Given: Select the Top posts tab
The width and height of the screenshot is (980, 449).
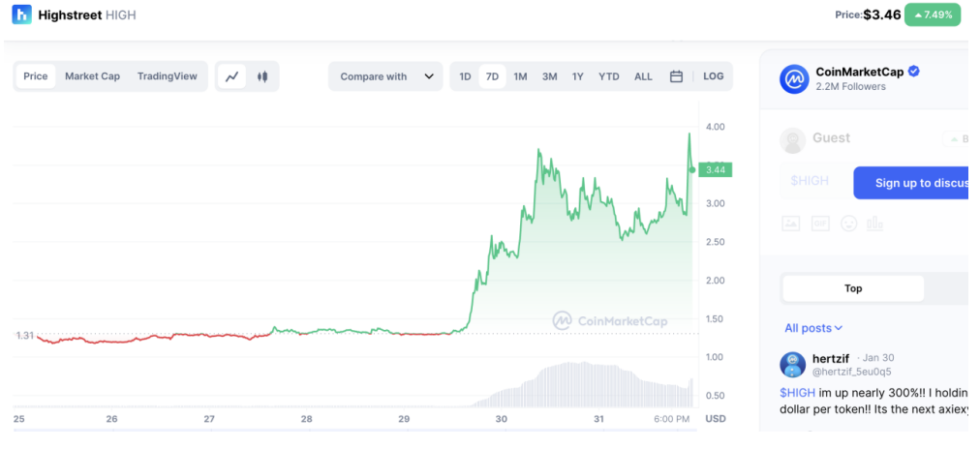Looking at the screenshot, I should [x=853, y=288].
